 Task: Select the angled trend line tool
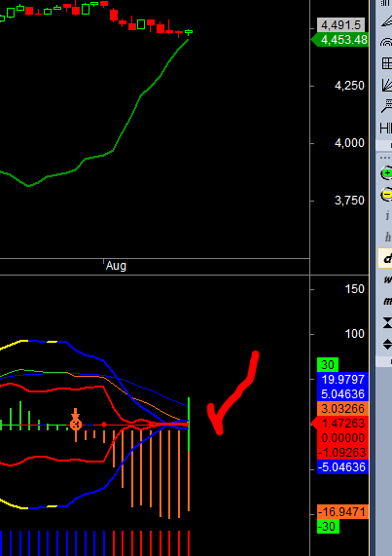coord(387,21)
